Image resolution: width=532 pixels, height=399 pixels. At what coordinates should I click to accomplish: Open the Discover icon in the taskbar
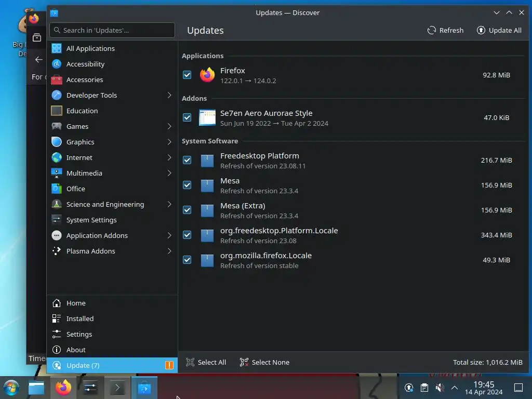pos(144,388)
